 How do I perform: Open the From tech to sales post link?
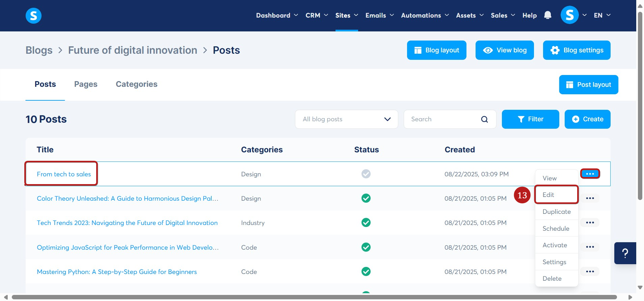(x=64, y=174)
